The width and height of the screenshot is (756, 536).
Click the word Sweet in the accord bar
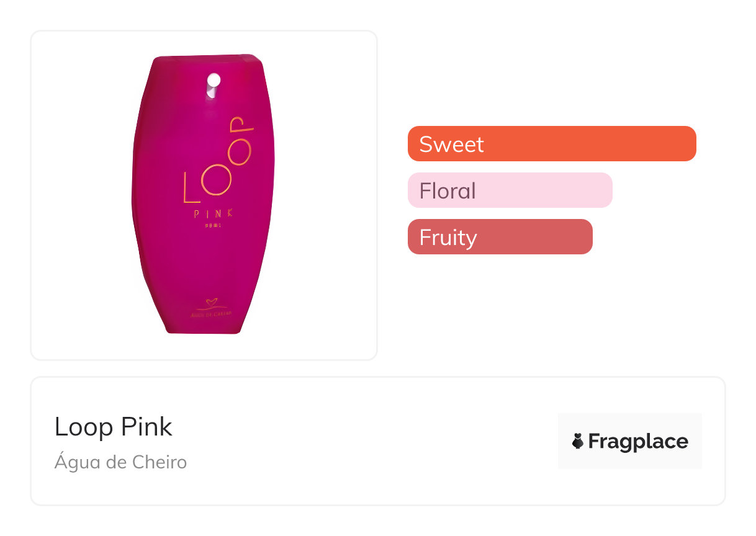451,144
